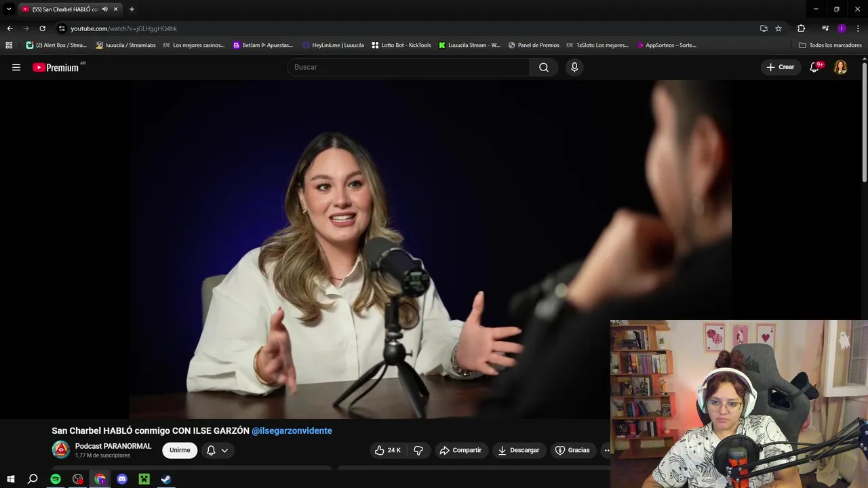Open the YouTube hamburger guide menu

point(16,67)
